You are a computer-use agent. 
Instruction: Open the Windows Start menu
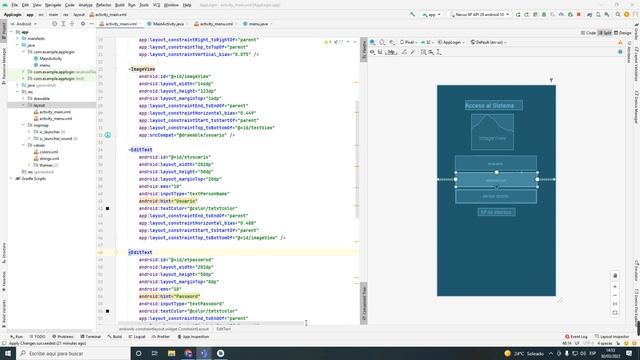pos(8,353)
